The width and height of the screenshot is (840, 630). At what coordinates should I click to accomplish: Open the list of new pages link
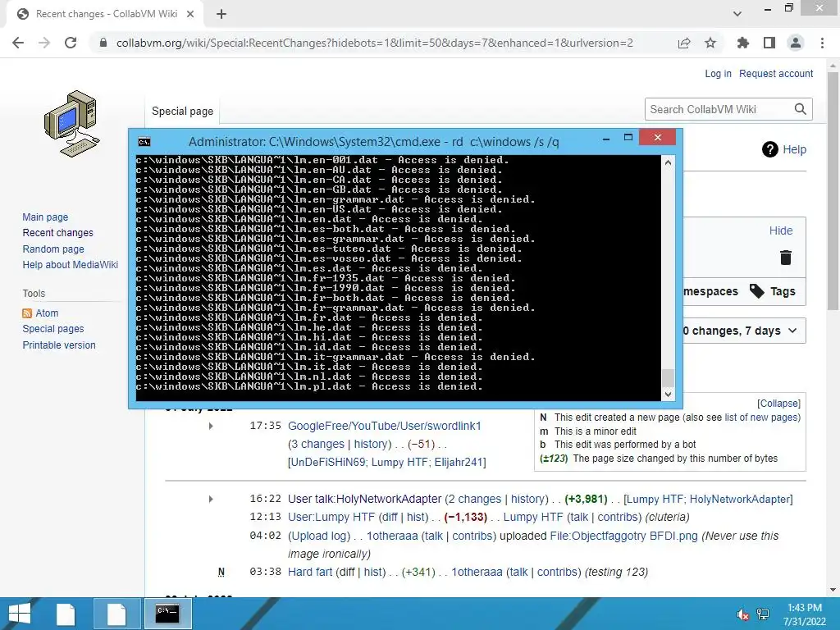pos(762,418)
